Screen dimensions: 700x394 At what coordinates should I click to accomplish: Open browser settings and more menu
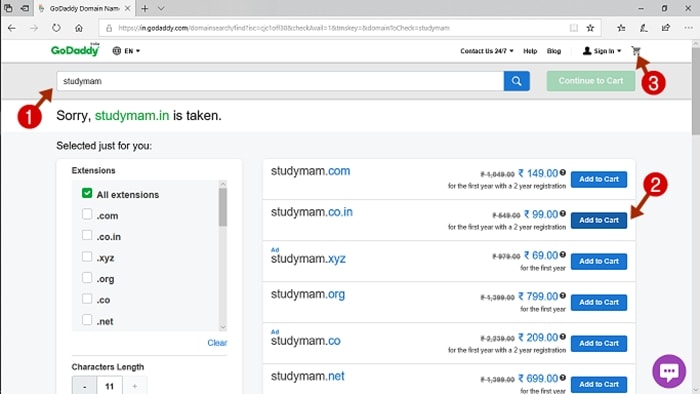(688, 28)
